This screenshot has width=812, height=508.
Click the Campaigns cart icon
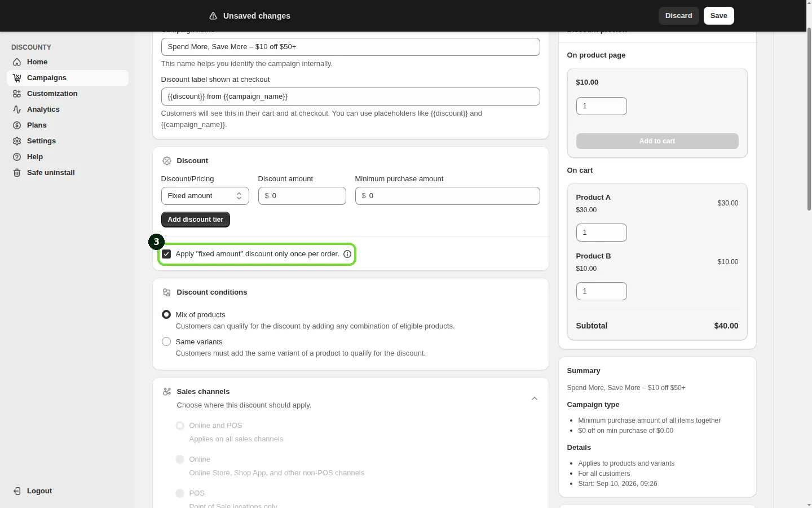17,78
